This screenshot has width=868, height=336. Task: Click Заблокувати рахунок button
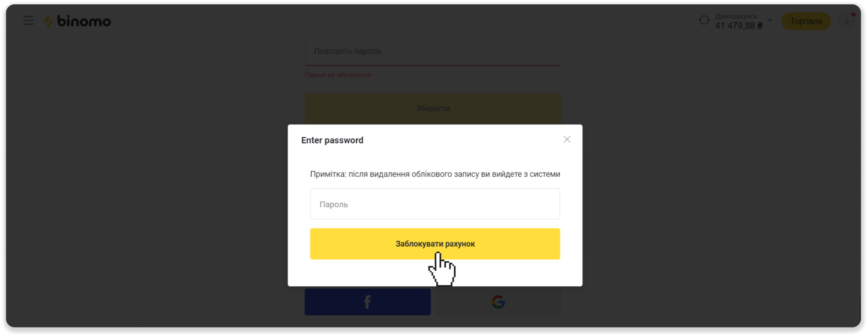coord(435,244)
